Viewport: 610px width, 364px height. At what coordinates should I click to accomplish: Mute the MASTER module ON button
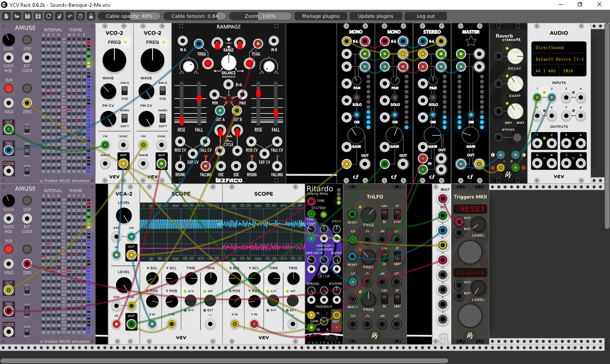471,115
